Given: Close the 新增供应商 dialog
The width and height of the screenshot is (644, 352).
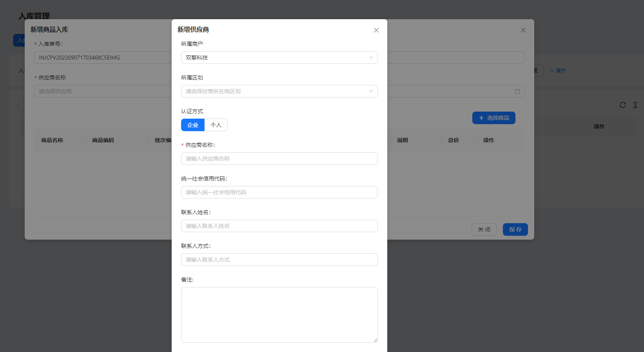Looking at the screenshot, I should [376, 30].
